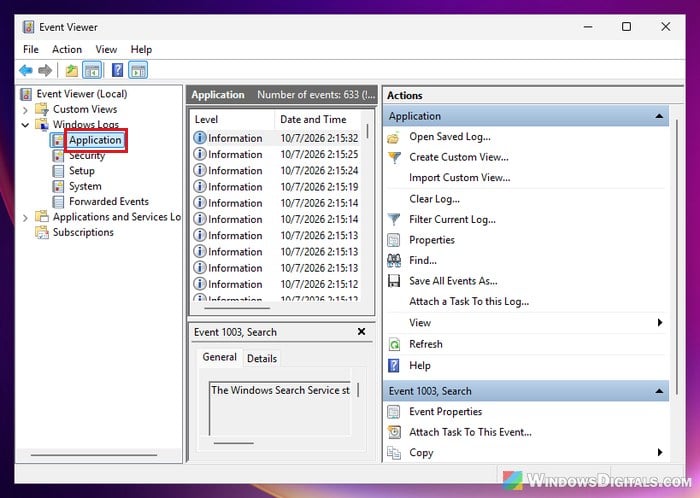The width and height of the screenshot is (700, 498).
Task: Click the green Refresh icon
Action: [x=394, y=344]
